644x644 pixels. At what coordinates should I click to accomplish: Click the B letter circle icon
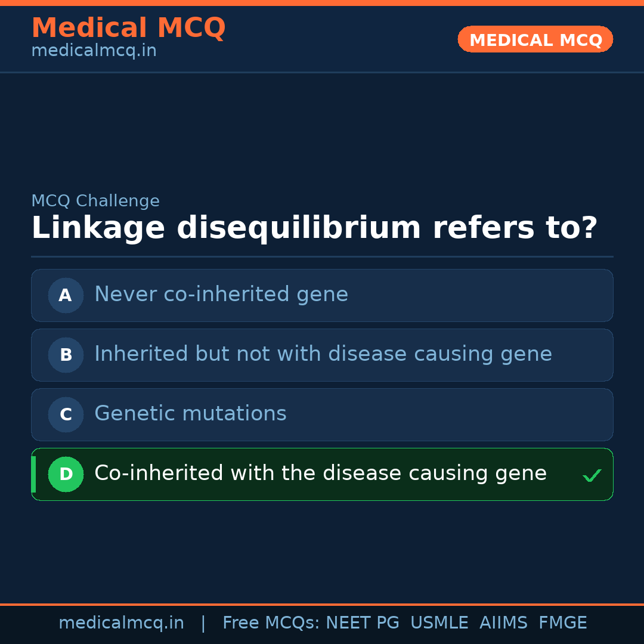66,355
